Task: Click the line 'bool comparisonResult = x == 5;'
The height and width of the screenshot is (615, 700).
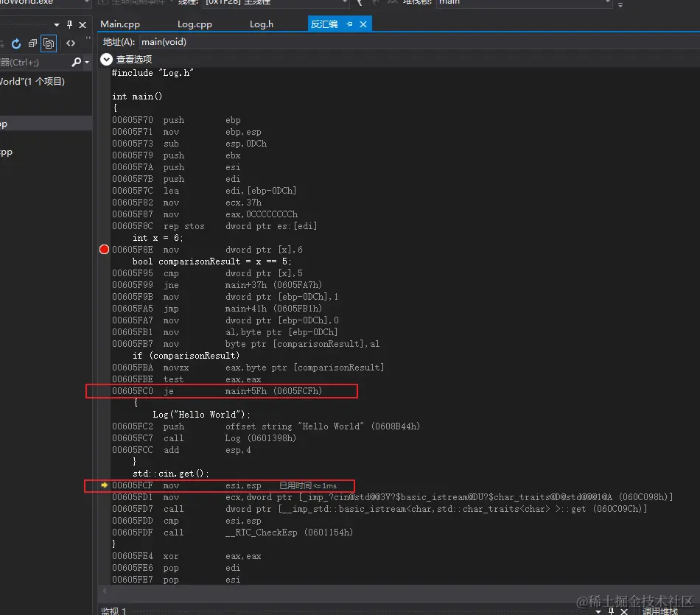Action: tap(211, 261)
